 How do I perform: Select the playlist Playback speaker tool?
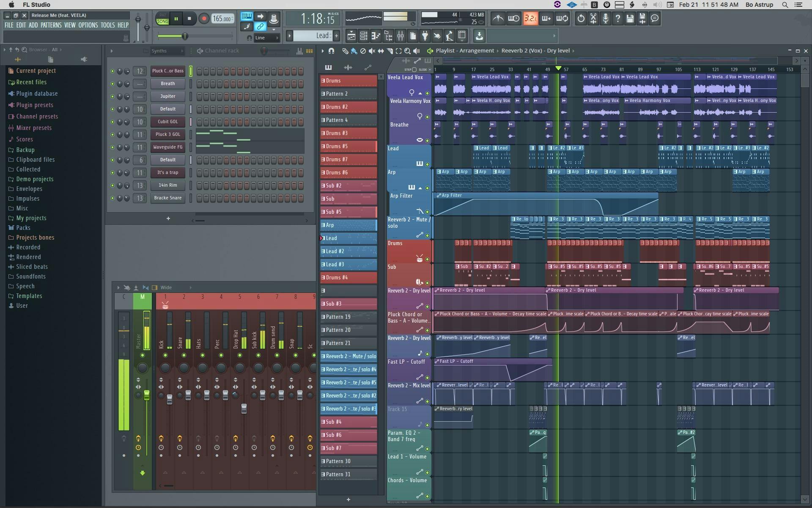point(416,51)
